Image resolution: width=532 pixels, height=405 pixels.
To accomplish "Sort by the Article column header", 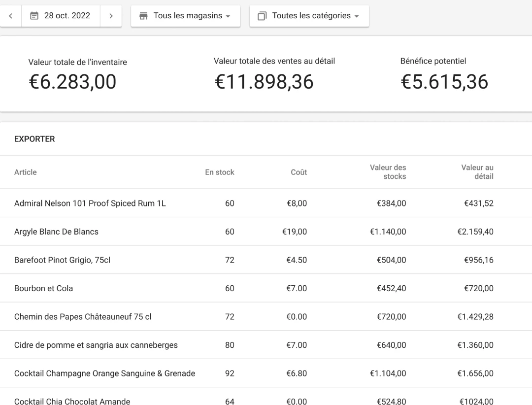I will (26, 172).
